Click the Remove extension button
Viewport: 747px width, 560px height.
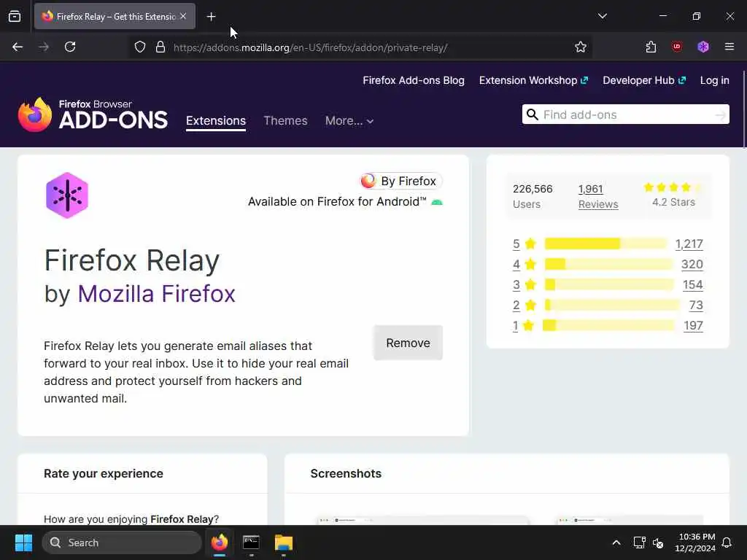pos(408,343)
